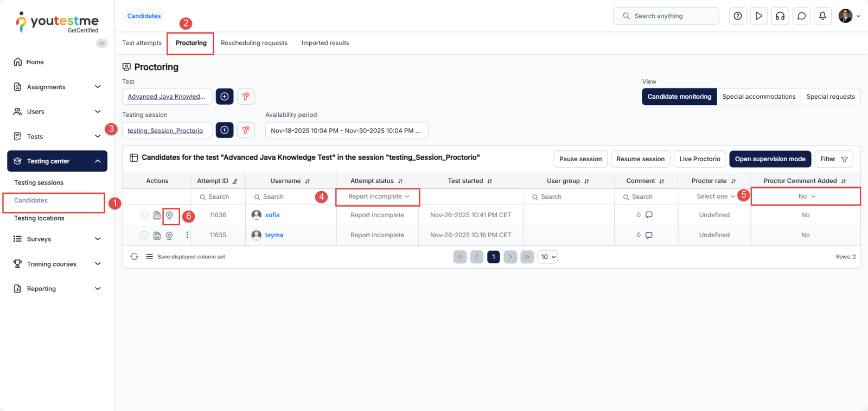Click the refresh table icon
This screenshot has height=411, width=868.
(134, 257)
